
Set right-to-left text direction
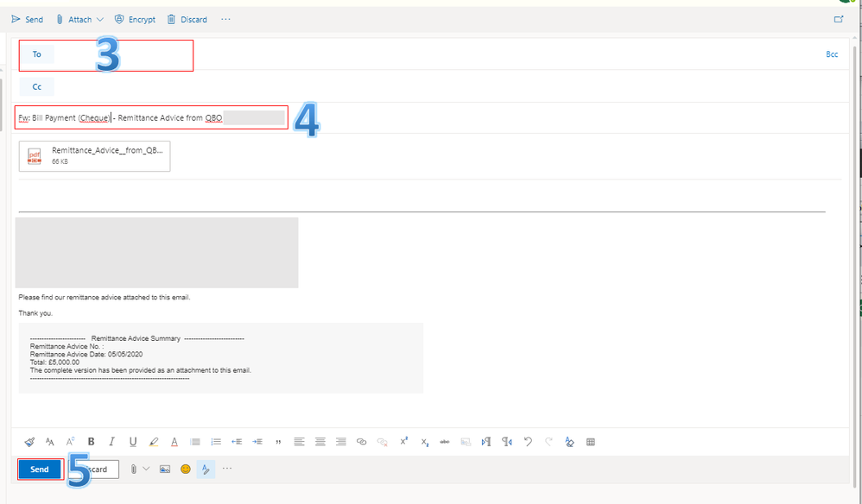point(507,441)
